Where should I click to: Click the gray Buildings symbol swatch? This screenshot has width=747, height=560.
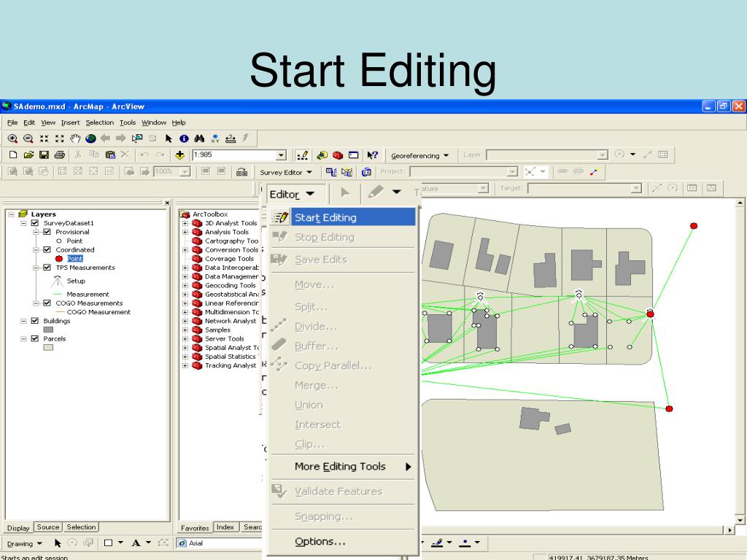48,330
